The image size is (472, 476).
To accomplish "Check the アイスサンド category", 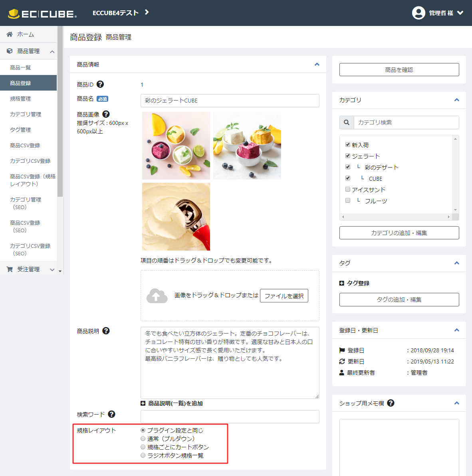I will click(348, 190).
